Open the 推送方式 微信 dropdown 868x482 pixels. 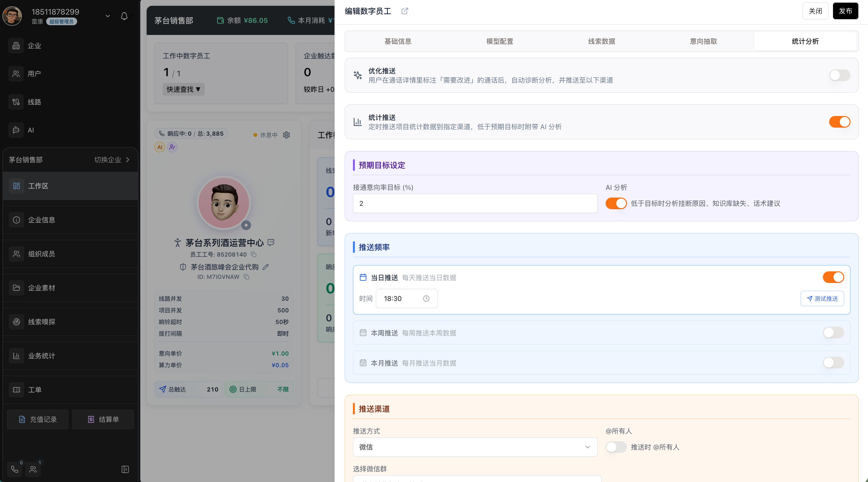tap(475, 447)
